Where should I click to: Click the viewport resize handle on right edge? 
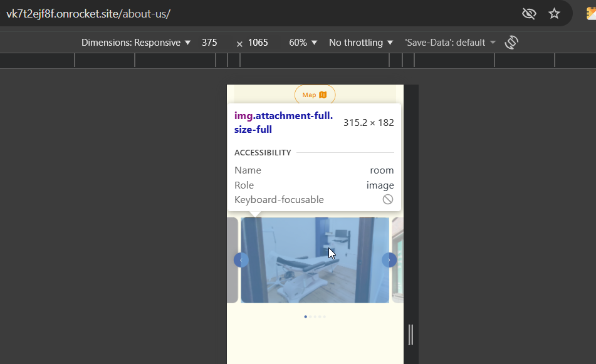click(x=410, y=335)
